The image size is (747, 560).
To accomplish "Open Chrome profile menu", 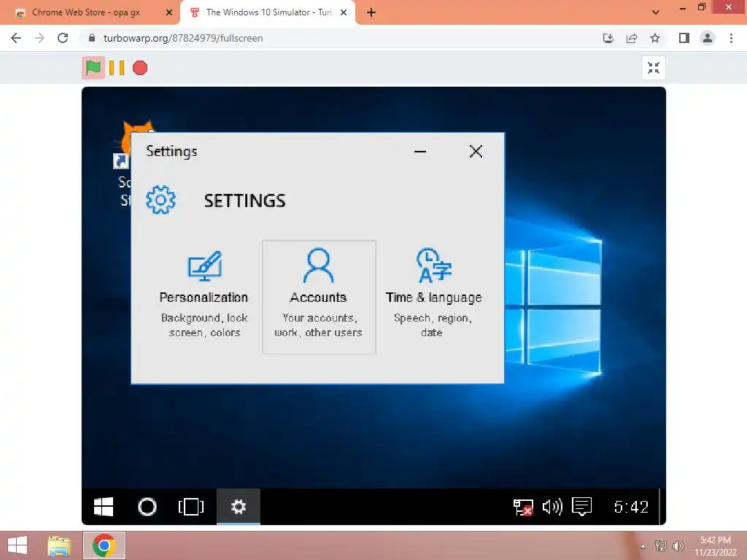I will point(708,38).
